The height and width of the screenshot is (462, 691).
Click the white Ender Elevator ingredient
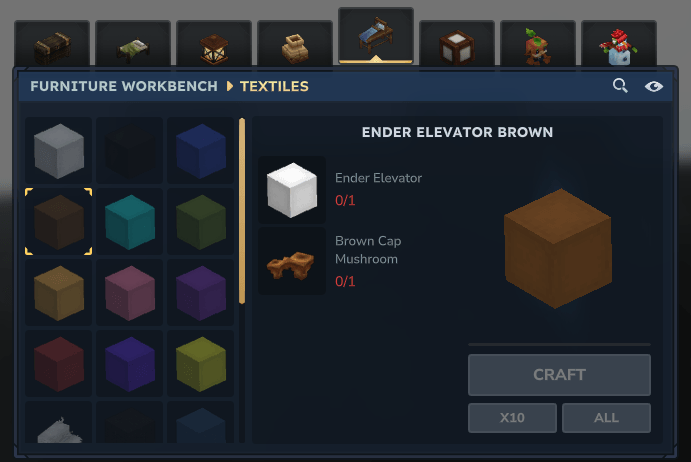click(x=292, y=190)
